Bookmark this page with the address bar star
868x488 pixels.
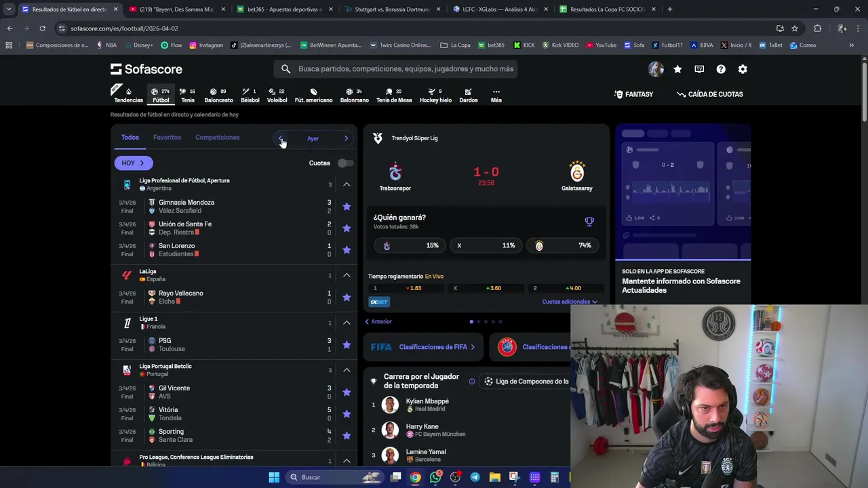point(795,28)
